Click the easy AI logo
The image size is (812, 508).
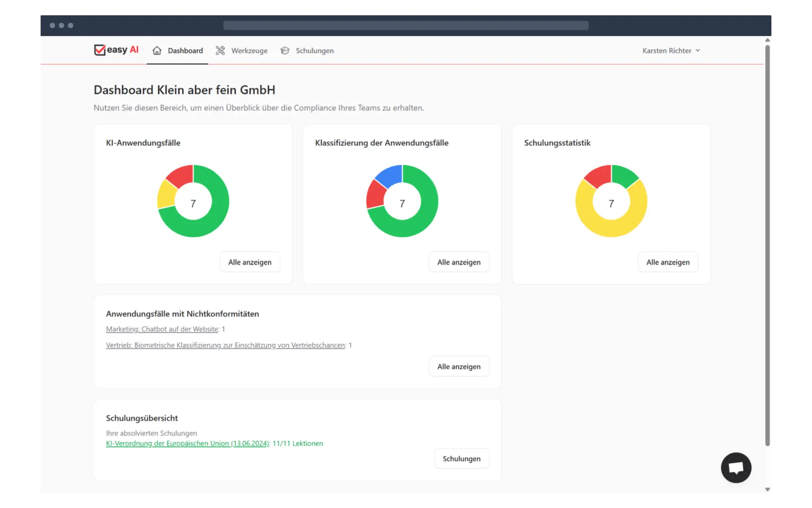116,50
